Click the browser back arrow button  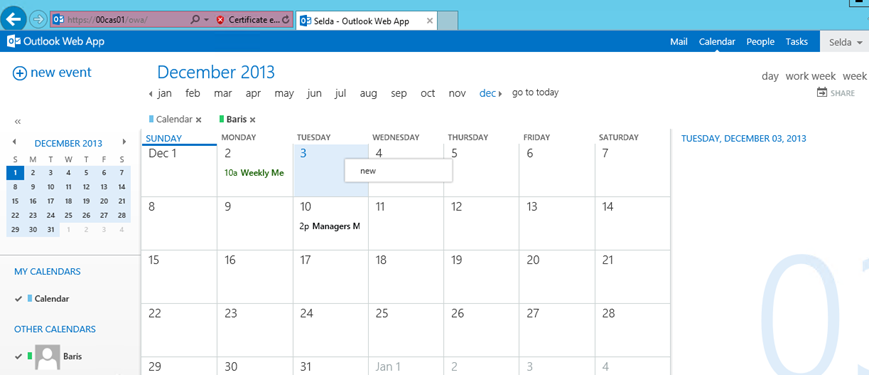[13, 18]
